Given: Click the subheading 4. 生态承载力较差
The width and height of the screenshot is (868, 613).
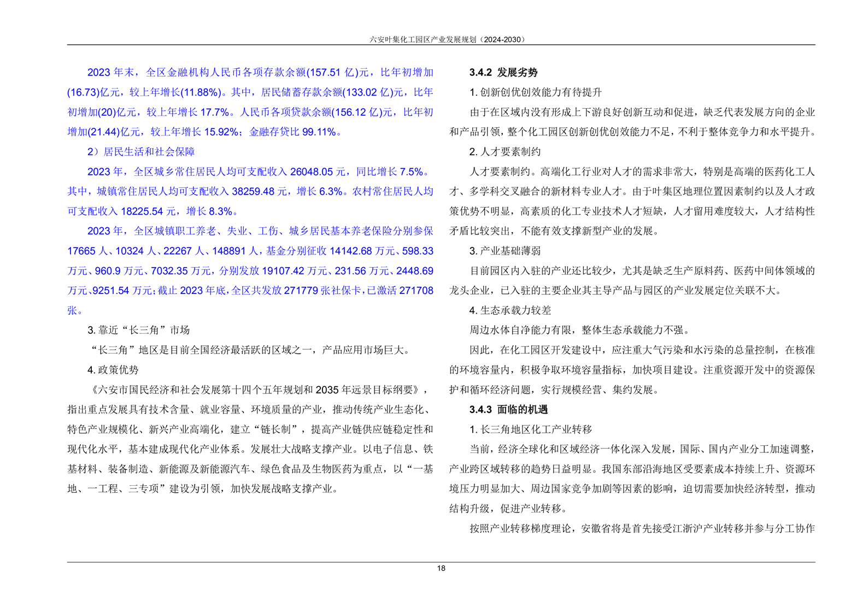Looking at the screenshot, I should coord(510,310).
